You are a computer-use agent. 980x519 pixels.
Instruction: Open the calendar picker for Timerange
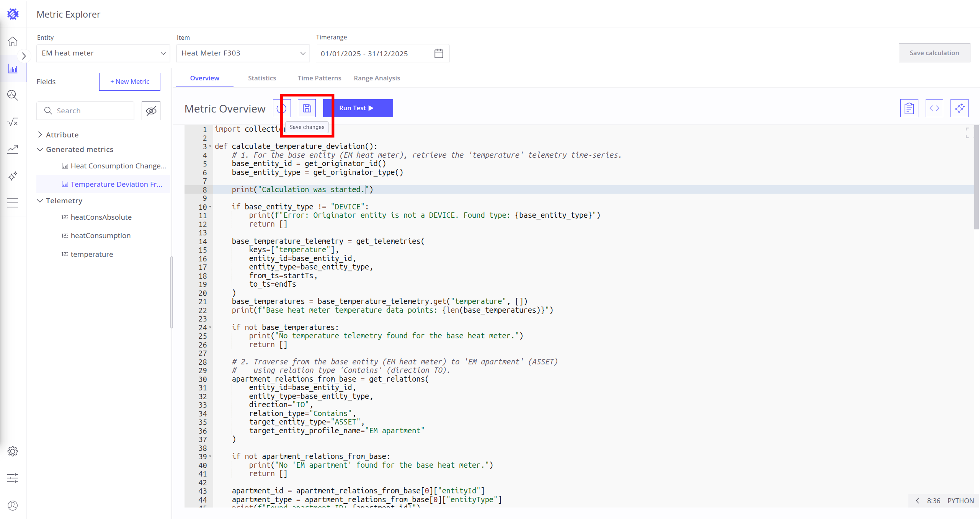[439, 54]
